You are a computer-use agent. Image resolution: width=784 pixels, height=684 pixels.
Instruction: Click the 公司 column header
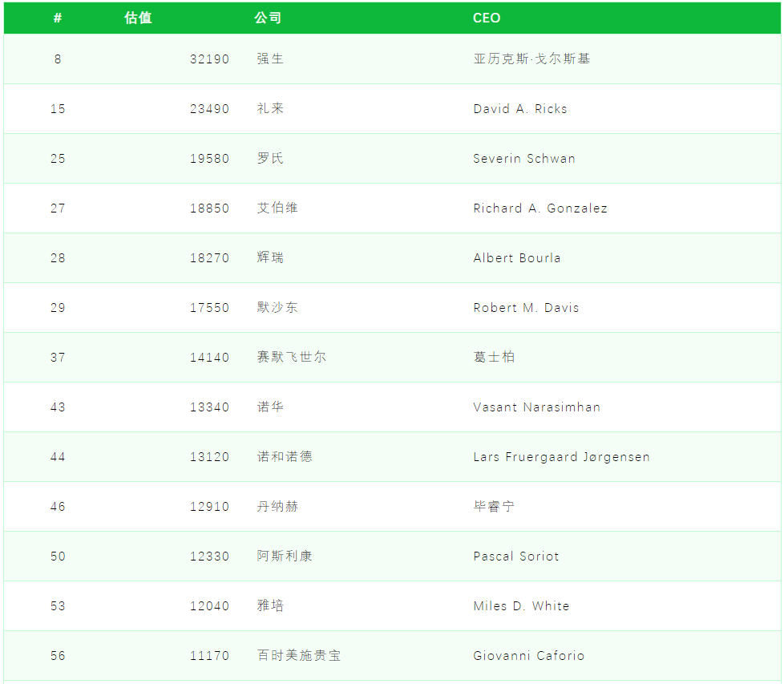(x=268, y=18)
